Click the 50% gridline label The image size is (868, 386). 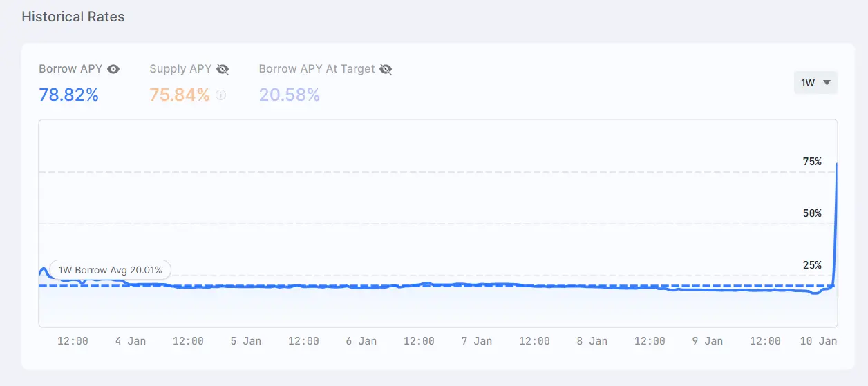[812, 213]
